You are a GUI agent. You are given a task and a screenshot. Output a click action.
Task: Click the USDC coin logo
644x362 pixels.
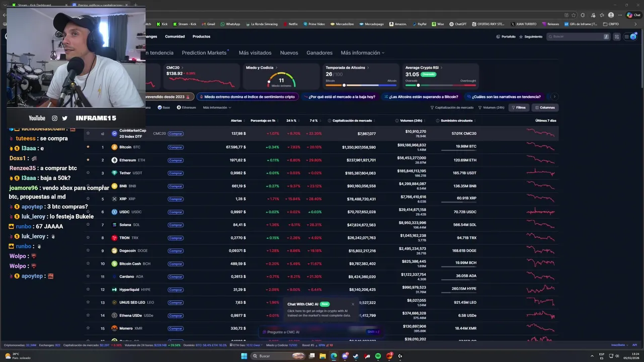(114, 212)
